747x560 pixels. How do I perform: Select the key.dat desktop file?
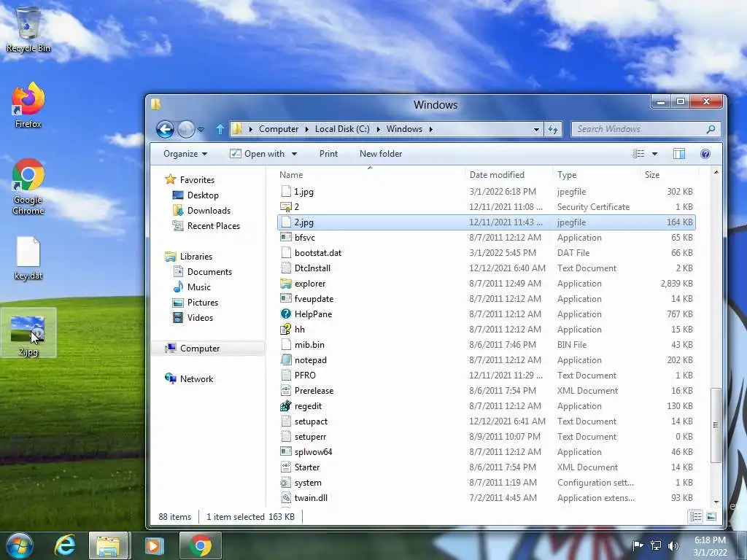point(28,259)
